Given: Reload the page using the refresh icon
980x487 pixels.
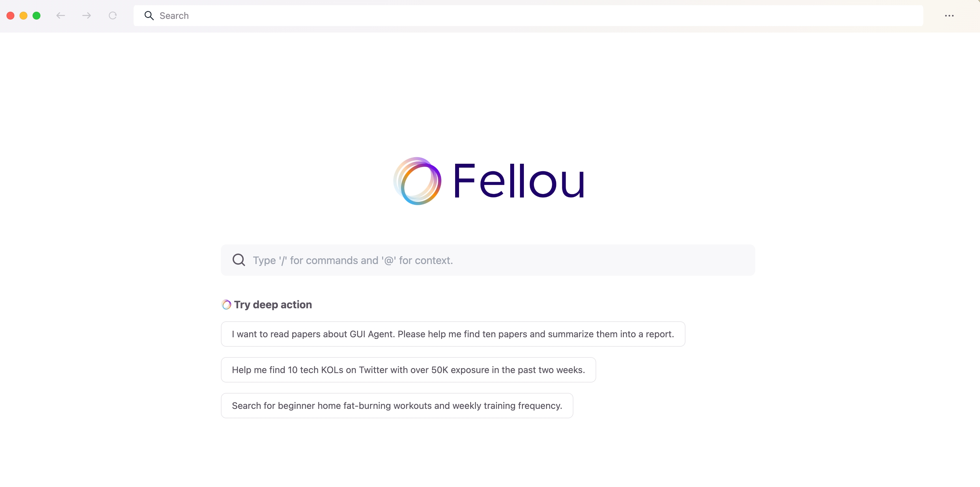Looking at the screenshot, I should pyautogui.click(x=113, y=16).
